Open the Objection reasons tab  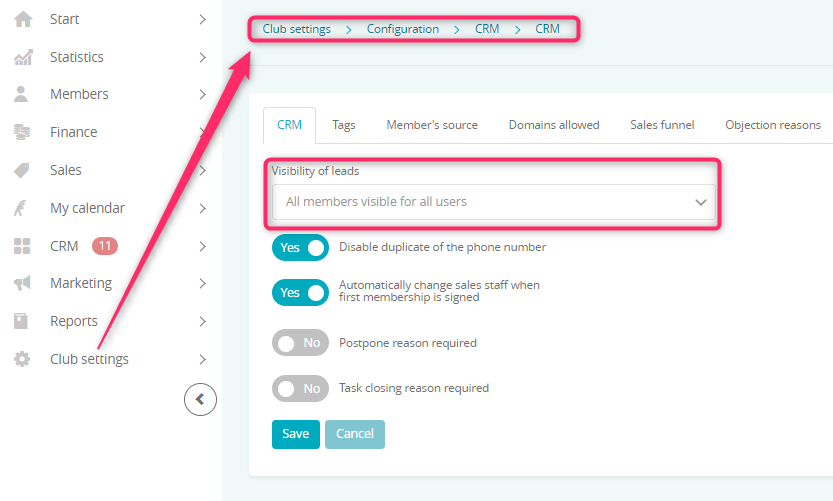(773, 125)
